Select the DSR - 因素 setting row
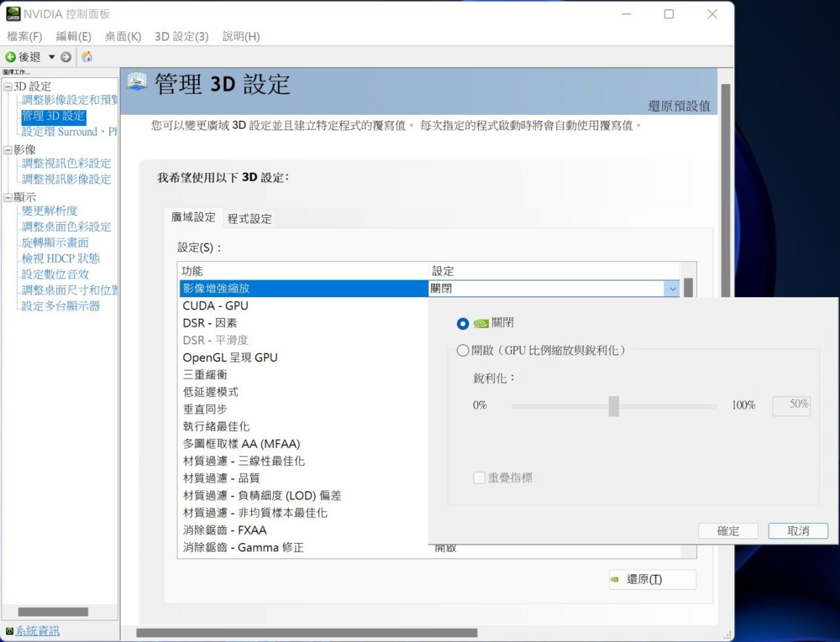The height and width of the screenshot is (642, 840). pos(303,323)
